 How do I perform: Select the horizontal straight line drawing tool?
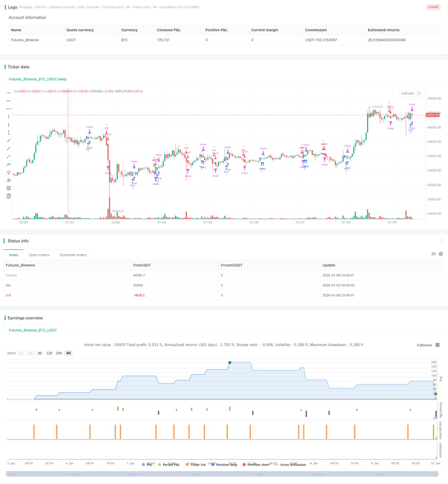9,93
